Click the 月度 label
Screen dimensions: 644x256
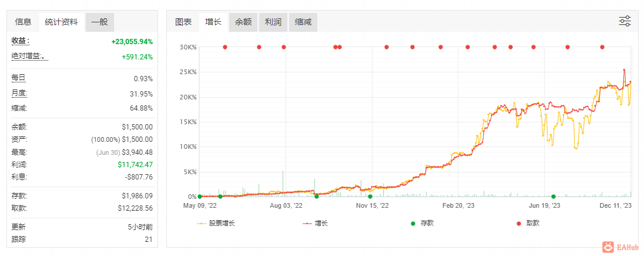click(19, 94)
